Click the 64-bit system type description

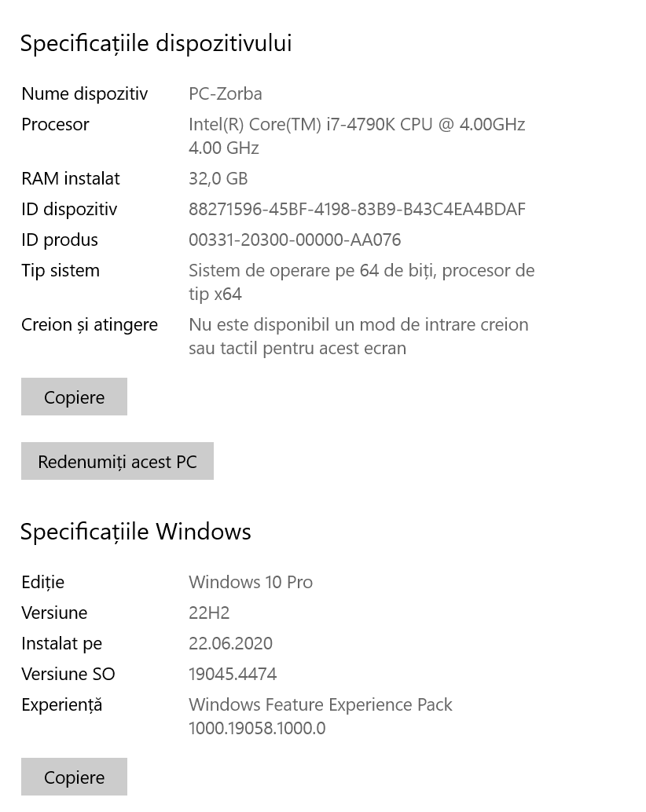[361, 271]
